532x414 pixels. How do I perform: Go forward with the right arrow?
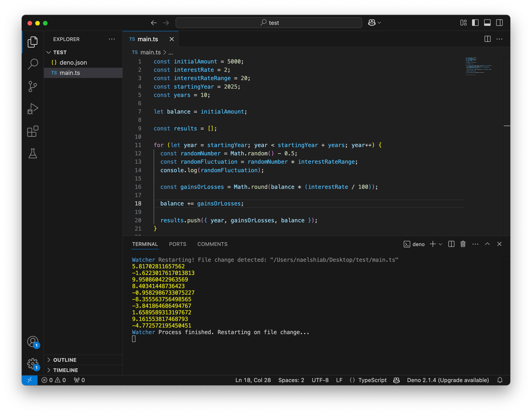[x=166, y=23]
